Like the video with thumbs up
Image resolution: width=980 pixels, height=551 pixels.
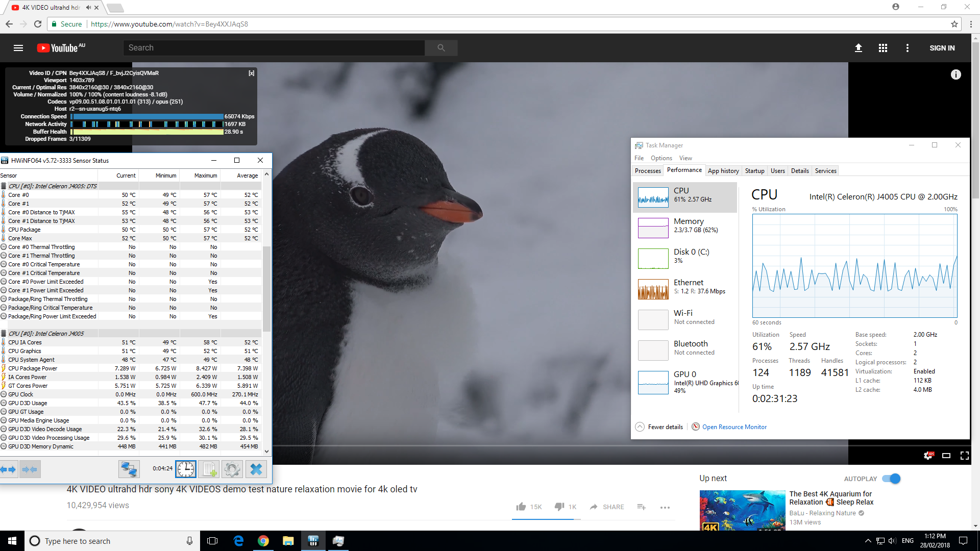point(521,507)
